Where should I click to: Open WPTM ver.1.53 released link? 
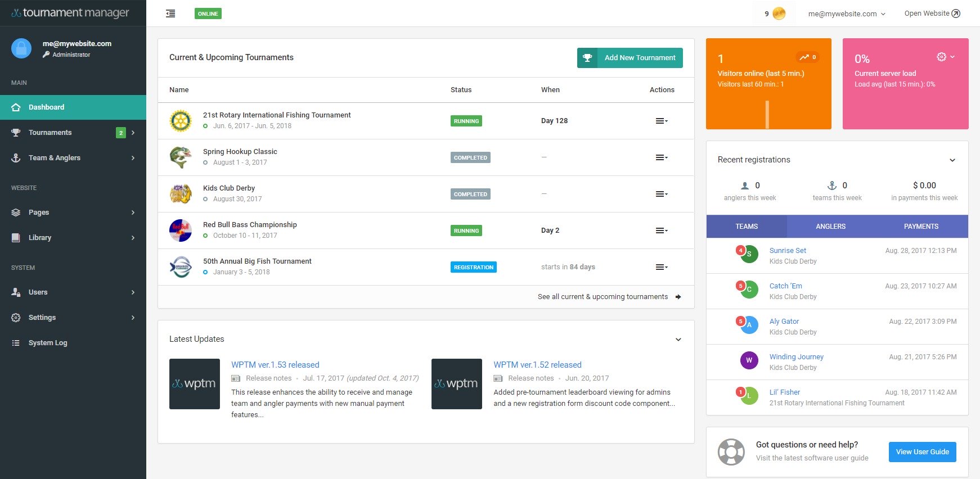click(275, 365)
